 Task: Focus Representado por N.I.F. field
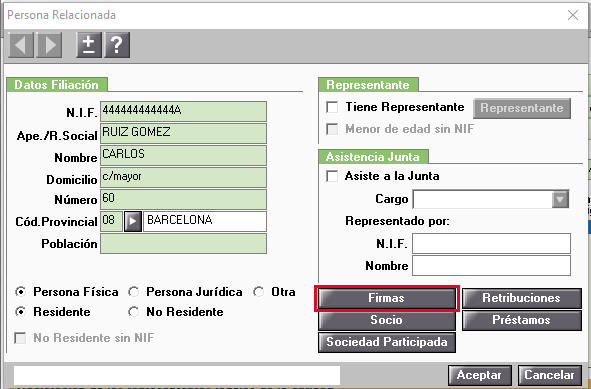(x=491, y=244)
